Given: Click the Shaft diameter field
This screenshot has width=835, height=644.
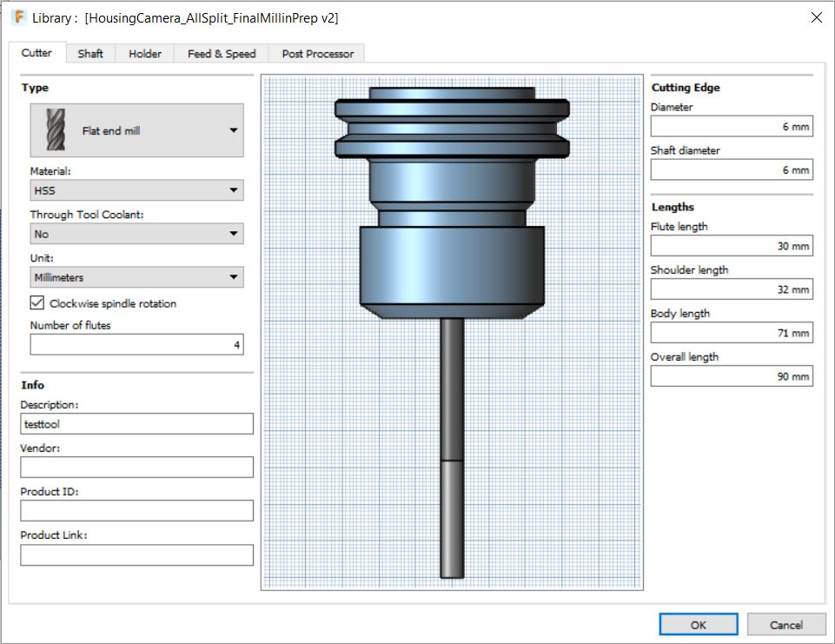Looking at the screenshot, I should pos(732,170).
